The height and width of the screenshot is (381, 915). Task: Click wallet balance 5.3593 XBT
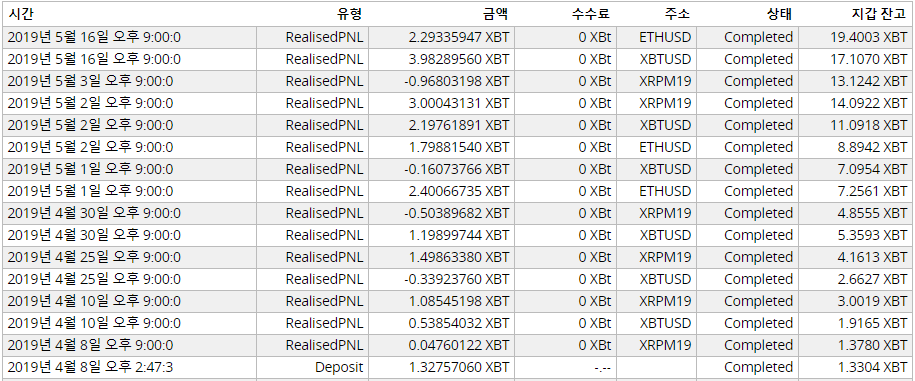[x=872, y=236]
